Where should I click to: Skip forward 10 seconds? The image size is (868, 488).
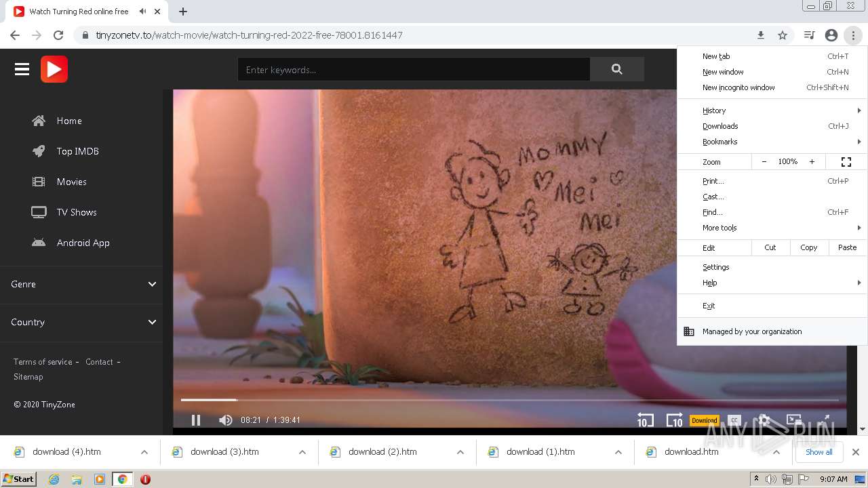(x=674, y=420)
